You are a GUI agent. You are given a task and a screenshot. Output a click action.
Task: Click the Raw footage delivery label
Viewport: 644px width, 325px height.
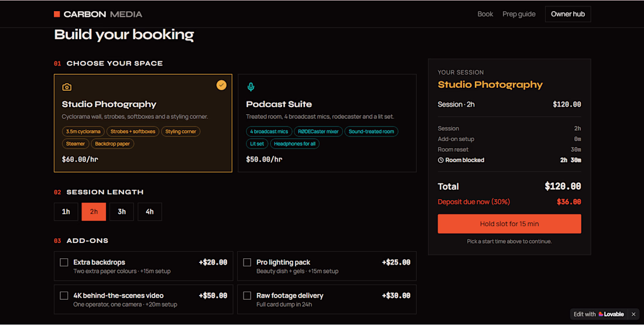290,295
